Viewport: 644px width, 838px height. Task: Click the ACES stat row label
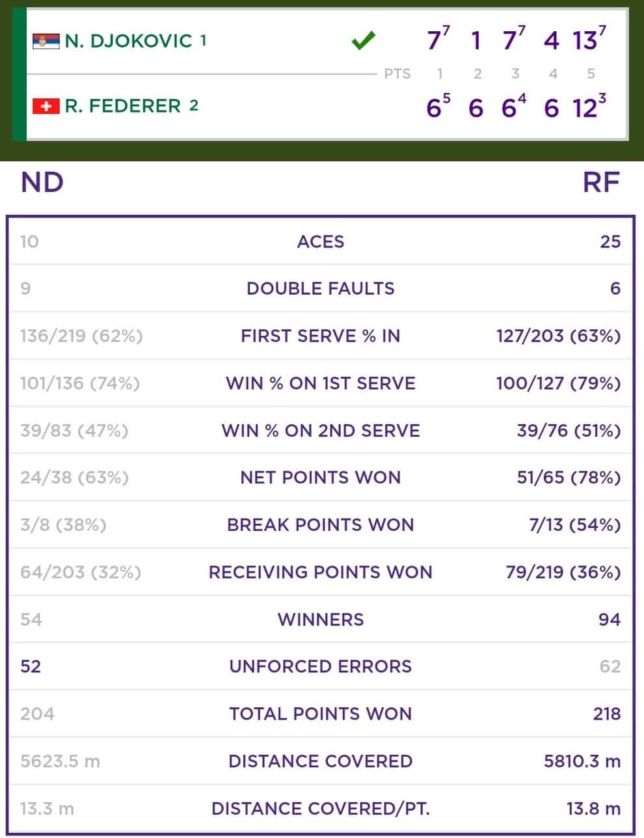(321, 242)
